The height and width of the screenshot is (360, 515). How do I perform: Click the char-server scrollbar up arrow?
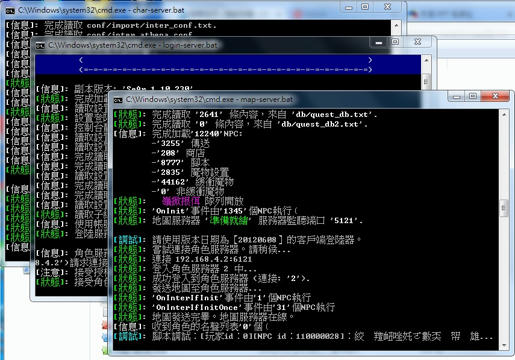point(396,25)
